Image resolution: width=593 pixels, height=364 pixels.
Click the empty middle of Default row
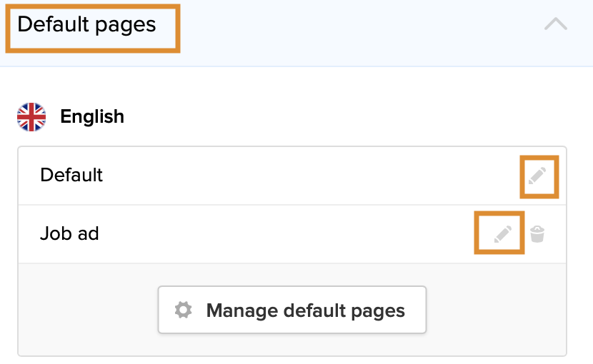(300, 176)
